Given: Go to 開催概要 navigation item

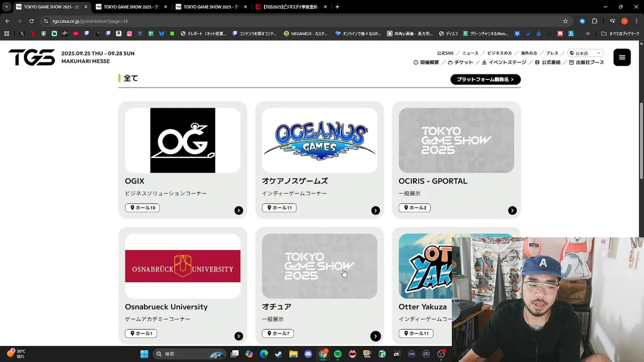Looking at the screenshot, I should tap(426, 62).
